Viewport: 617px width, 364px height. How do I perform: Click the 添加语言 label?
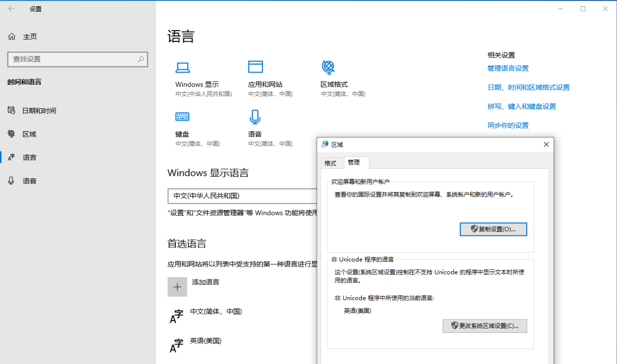[206, 282]
